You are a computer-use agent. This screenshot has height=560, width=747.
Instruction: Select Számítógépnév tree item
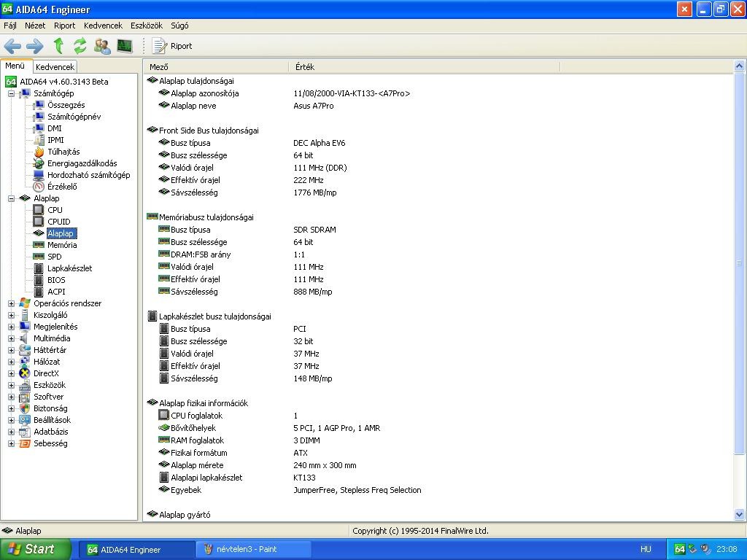pyautogui.click(x=74, y=117)
